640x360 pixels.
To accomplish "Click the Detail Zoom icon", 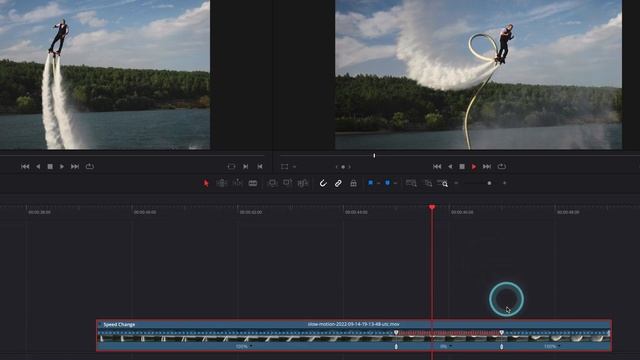I will 428,183.
